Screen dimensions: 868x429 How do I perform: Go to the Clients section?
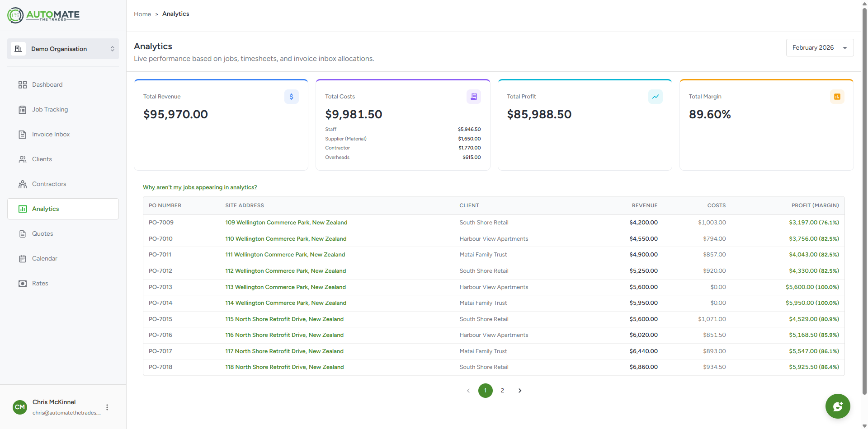pyautogui.click(x=41, y=159)
